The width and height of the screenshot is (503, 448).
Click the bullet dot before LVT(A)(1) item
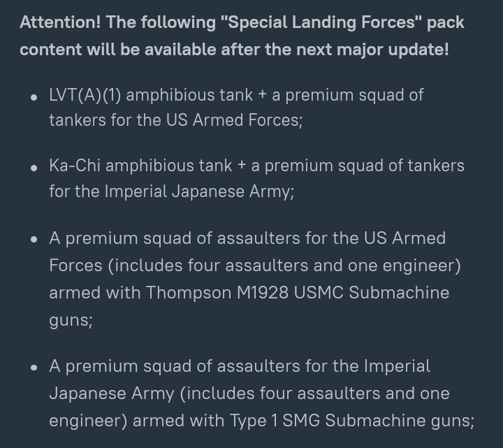point(34,98)
